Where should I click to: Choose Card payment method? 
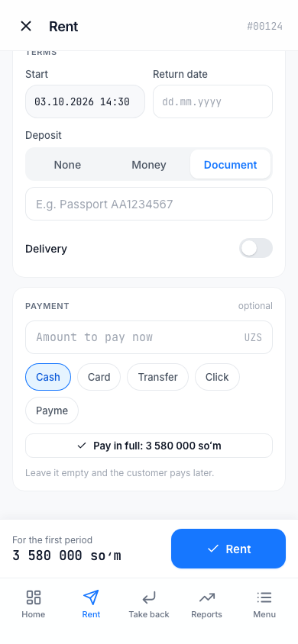[99, 377]
